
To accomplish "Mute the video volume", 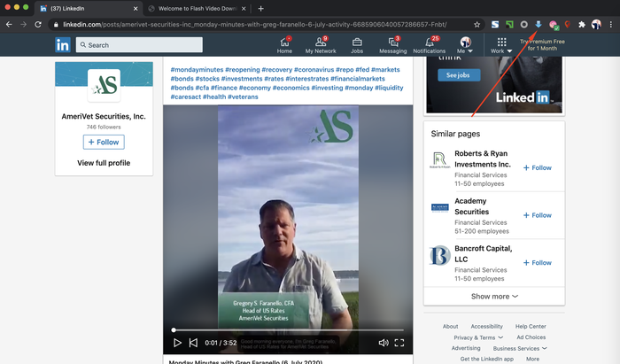I will 384,343.
